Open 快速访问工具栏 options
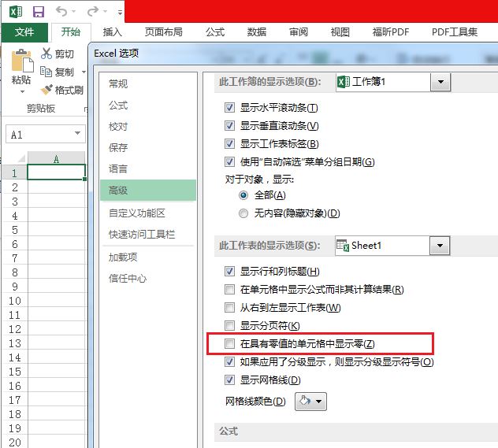 coord(148,235)
